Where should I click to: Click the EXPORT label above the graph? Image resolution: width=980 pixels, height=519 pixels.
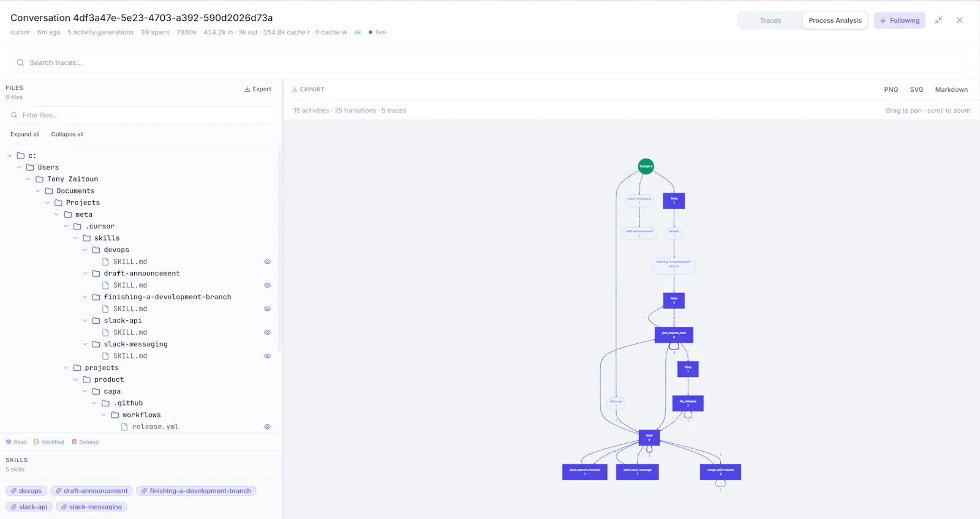pyautogui.click(x=307, y=89)
